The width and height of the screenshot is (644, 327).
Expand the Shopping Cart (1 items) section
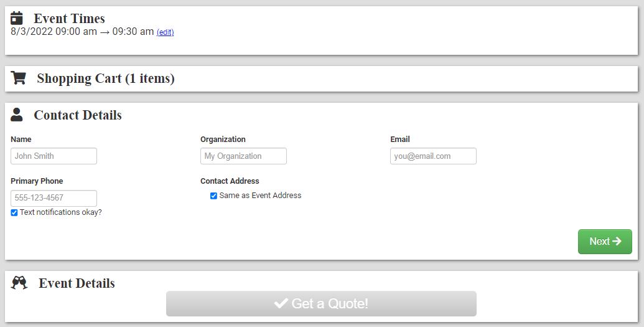point(105,78)
